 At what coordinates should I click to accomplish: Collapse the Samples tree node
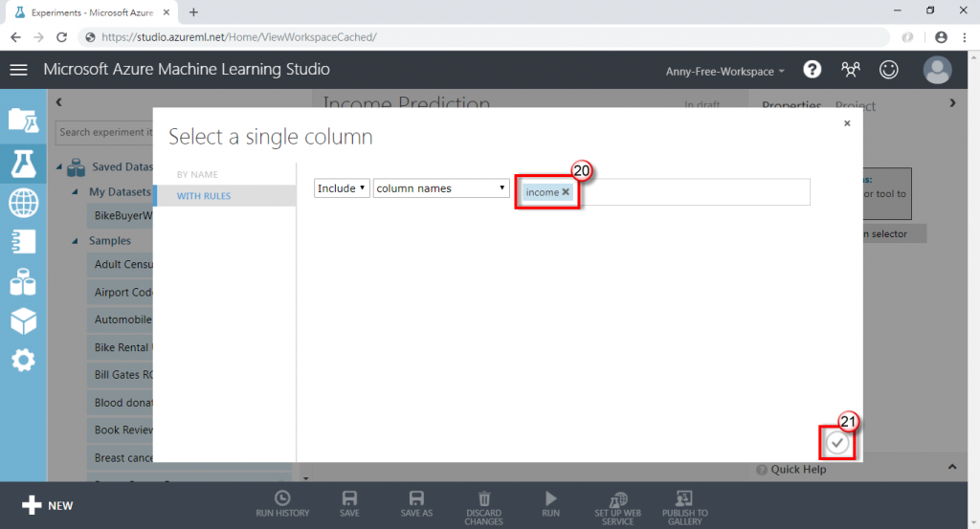tap(75, 240)
